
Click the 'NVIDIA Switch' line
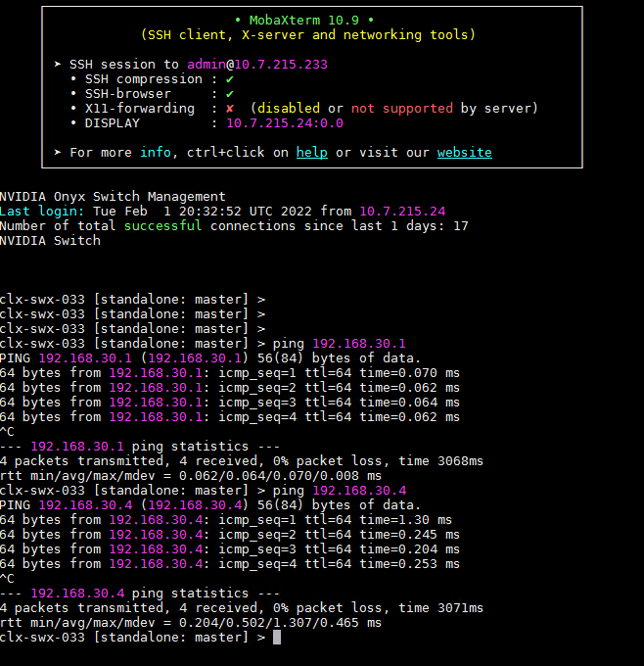(50, 240)
